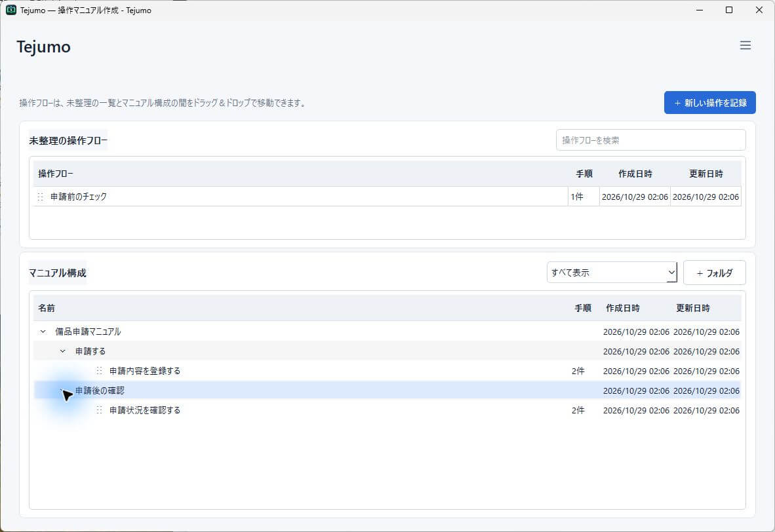Click the マニュアル構成 section heading
This screenshot has width=775, height=532.
point(58,273)
